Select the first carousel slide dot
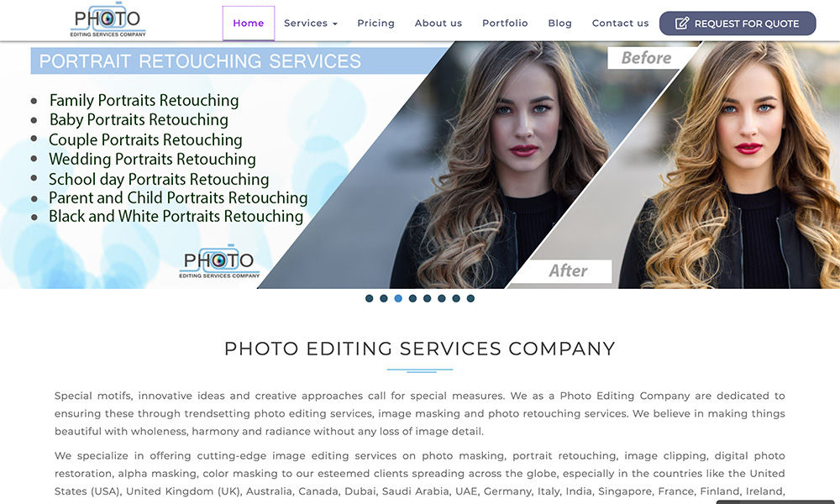 (x=369, y=298)
